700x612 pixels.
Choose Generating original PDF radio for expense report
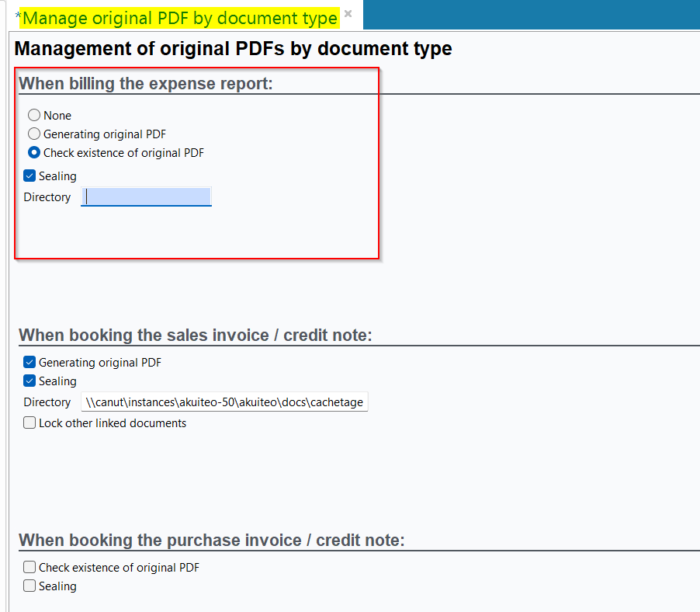coord(34,134)
